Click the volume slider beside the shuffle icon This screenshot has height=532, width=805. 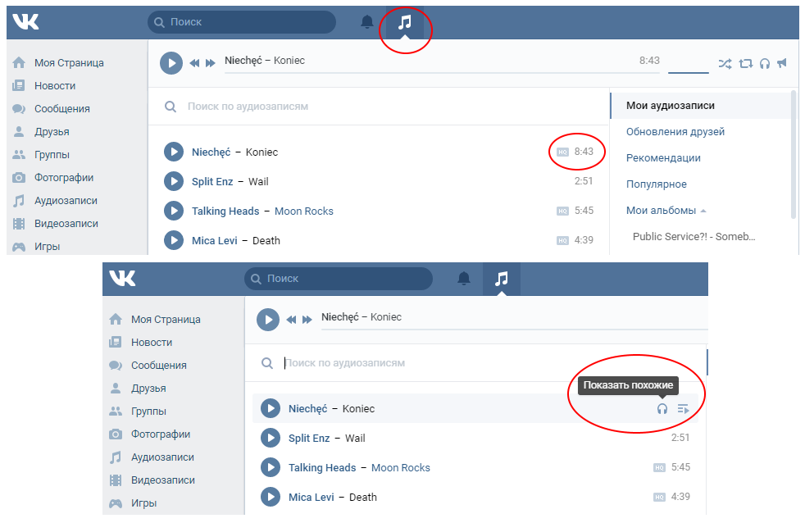[688, 72]
